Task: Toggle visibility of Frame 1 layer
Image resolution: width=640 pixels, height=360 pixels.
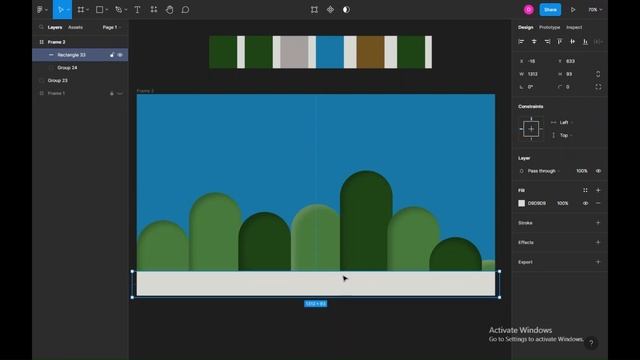Action: 120,93
